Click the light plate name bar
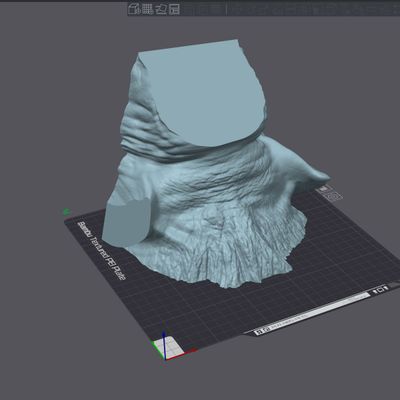This screenshot has height=400, width=400. (x=315, y=312)
